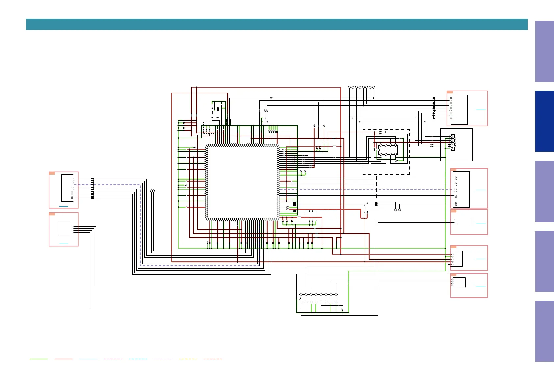Follow cyan link in top-right connector box
554x392 pixels.
pos(481,110)
